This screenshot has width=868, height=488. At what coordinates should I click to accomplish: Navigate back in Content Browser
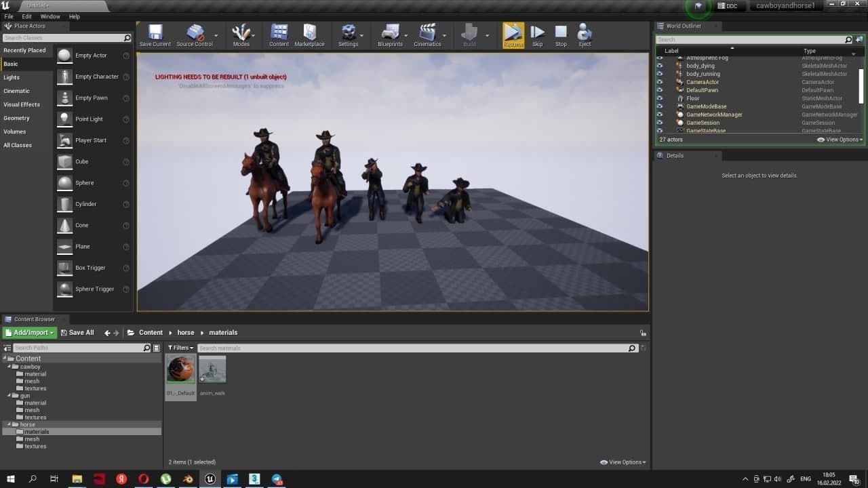pyautogui.click(x=107, y=333)
